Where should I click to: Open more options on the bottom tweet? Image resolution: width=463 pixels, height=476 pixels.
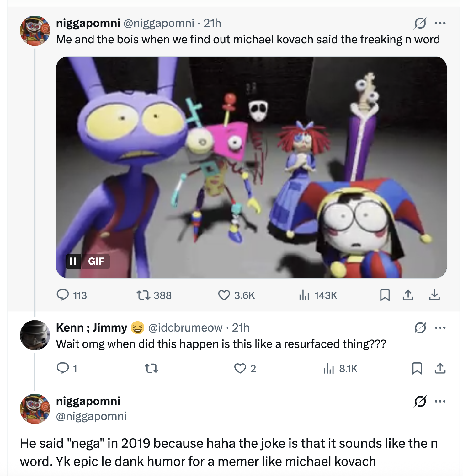(x=440, y=401)
